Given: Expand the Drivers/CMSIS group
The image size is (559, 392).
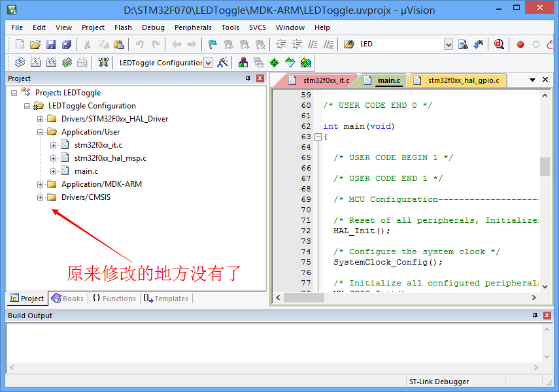Looking at the screenshot, I should (41, 197).
